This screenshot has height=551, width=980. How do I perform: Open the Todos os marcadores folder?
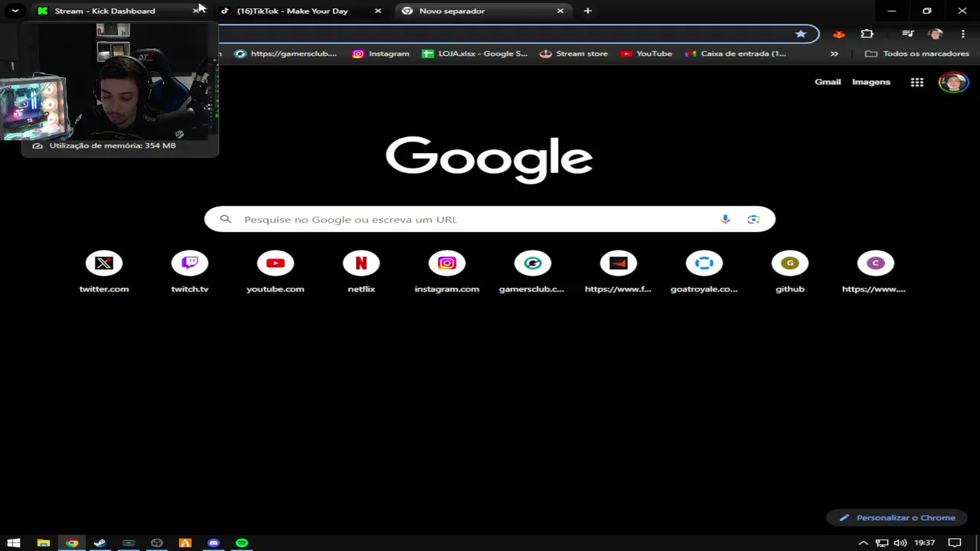tap(917, 54)
